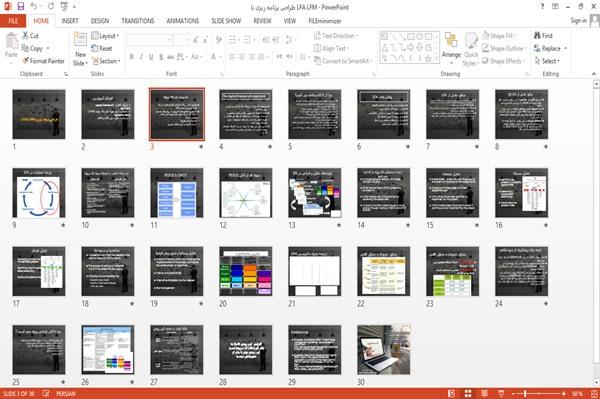
Task: Open the FILE tab
Action: pos(13,21)
